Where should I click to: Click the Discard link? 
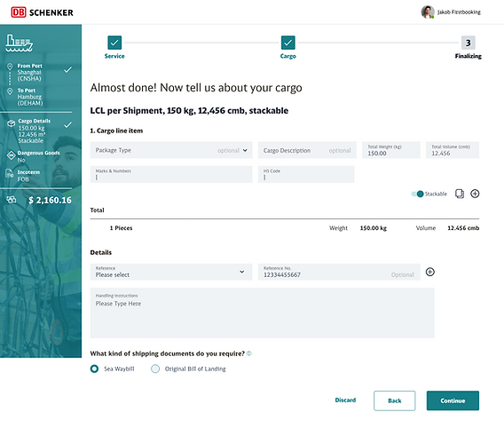[x=345, y=400]
